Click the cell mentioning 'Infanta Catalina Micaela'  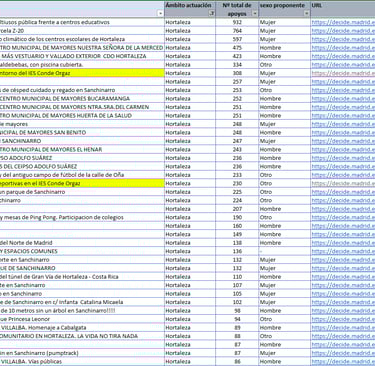point(82,302)
